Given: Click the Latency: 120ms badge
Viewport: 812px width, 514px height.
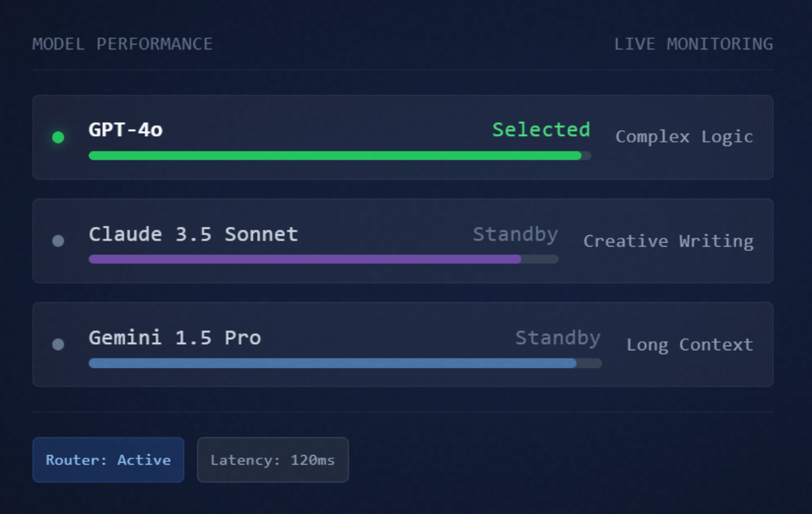Looking at the screenshot, I should pyautogui.click(x=273, y=460).
